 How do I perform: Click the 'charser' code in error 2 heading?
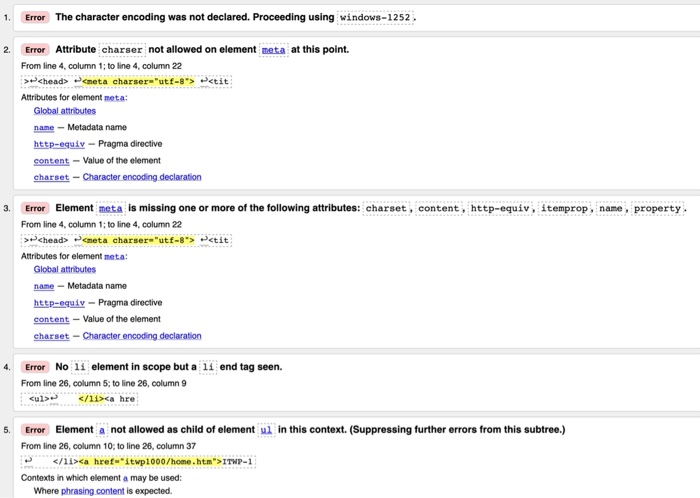click(121, 50)
